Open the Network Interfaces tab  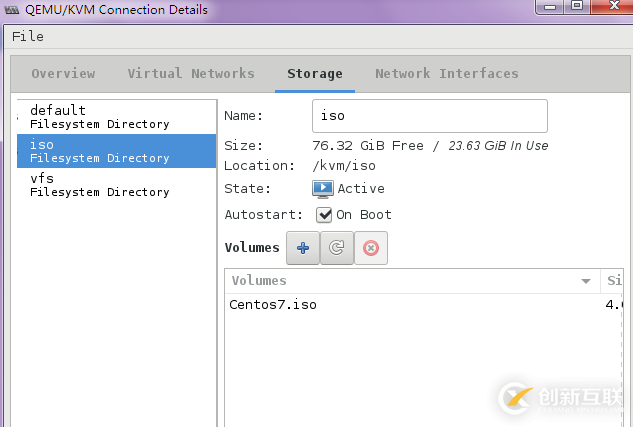(x=447, y=73)
